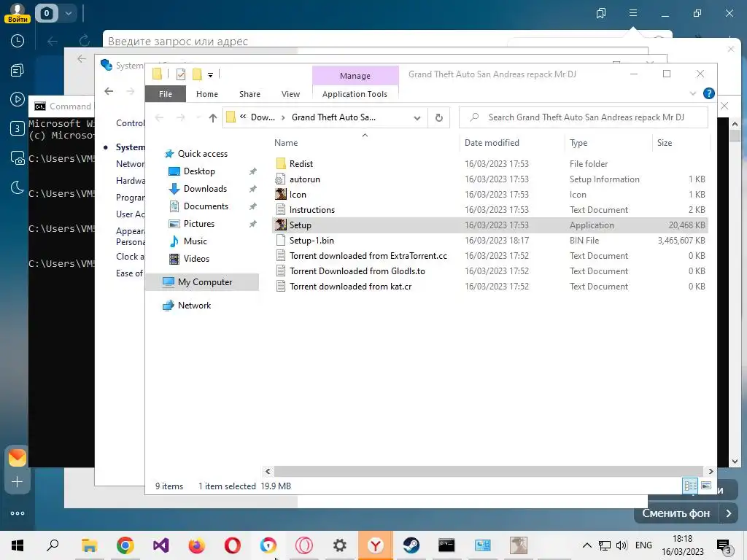Open Downloads in navigation pane
Image resolution: width=747 pixels, height=560 pixels.
205,189
